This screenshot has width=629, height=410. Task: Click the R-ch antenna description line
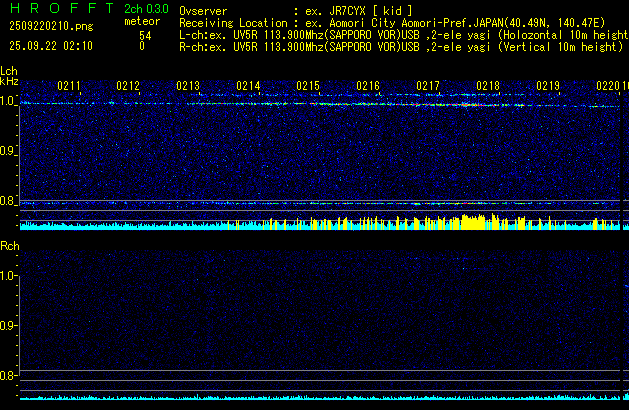pyautogui.click(x=400, y=46)
